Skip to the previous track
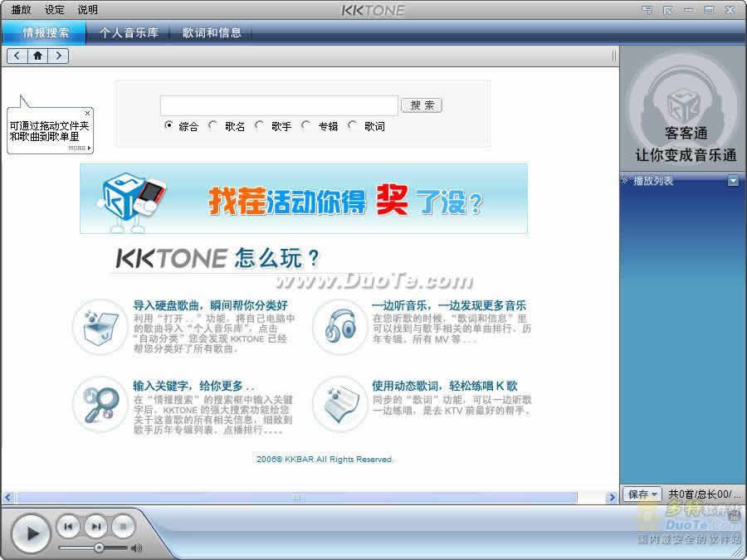 pyautogui.click(x=69, y=526)
